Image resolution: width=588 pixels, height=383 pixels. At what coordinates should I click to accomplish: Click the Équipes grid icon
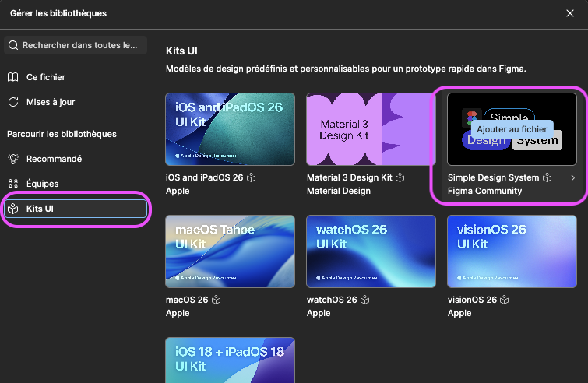point(13,184)
